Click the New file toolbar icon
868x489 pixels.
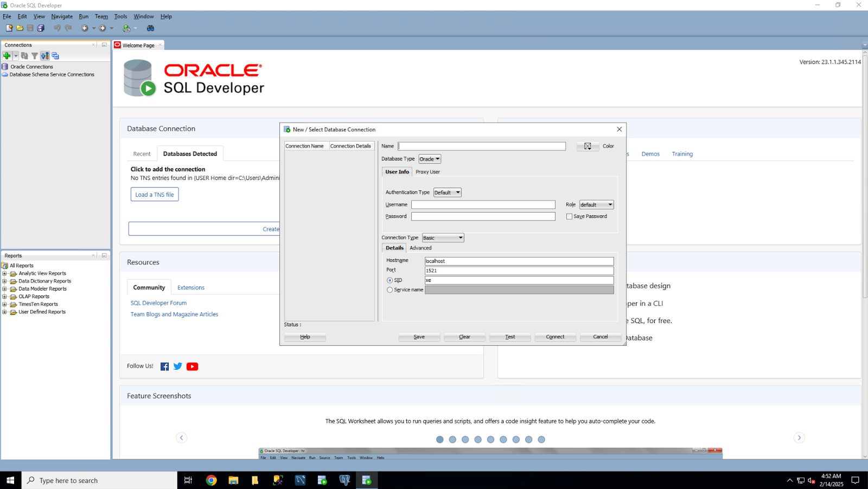(x=9, y=28)
